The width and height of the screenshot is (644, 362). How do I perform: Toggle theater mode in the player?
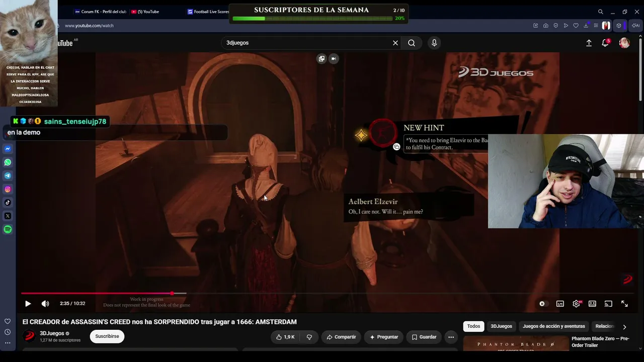pos(592,304)
